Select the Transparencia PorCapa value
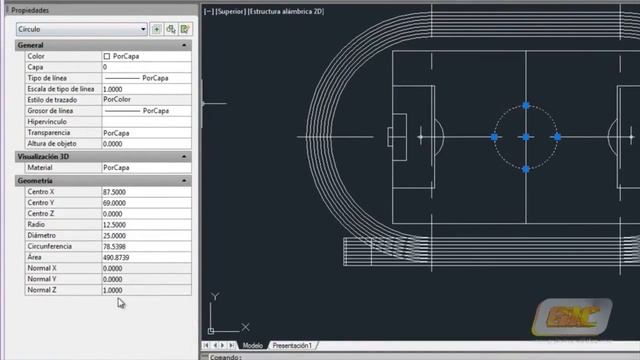Viewport: 640px width, 360px height. pyautogui.click(x=146, y=133)
